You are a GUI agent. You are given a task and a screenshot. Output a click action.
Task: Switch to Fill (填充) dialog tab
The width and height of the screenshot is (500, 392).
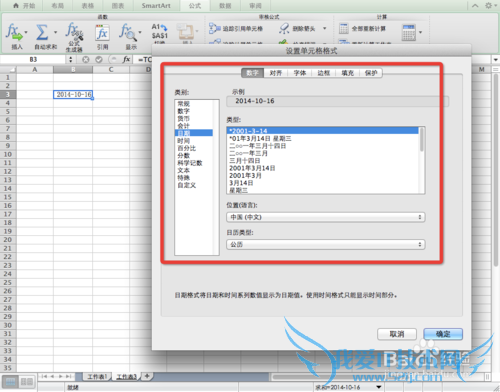347,73
